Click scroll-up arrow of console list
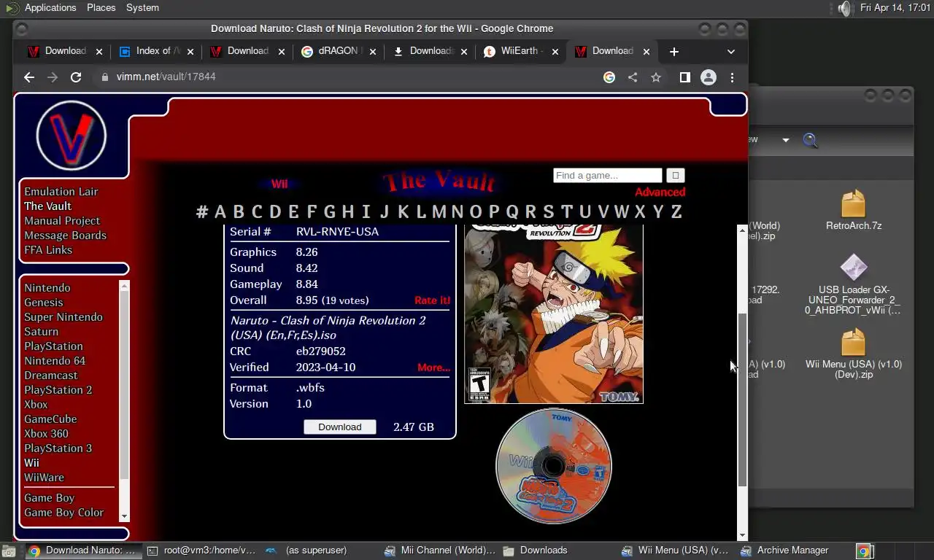 tap(124, 285)
